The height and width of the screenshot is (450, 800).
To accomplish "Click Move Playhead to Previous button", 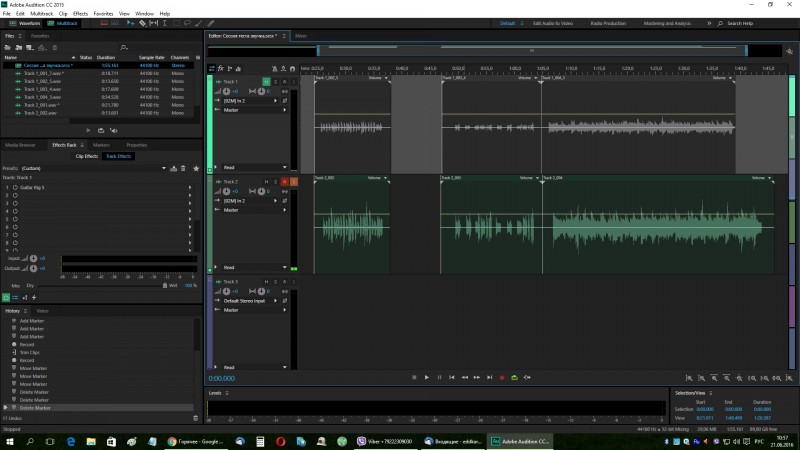I will click(x=452, y=378).
